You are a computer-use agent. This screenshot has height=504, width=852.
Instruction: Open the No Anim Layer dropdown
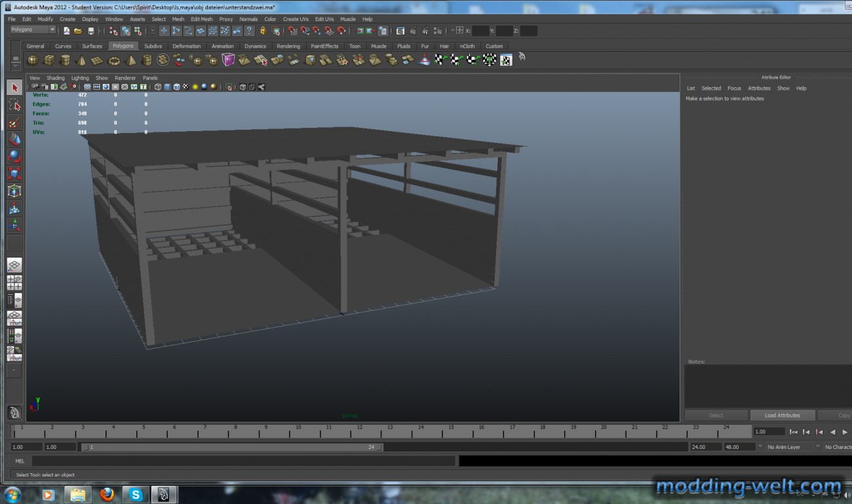point(788,447)
